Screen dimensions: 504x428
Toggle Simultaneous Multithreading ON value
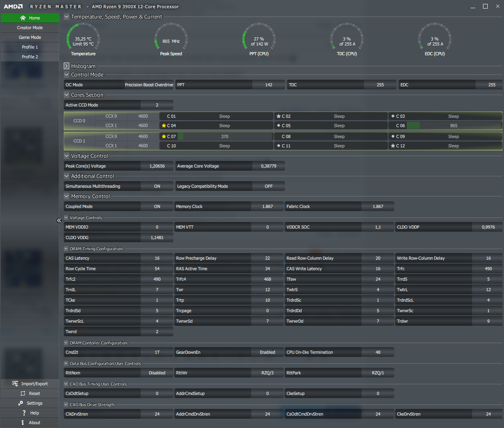click(157, 186)
